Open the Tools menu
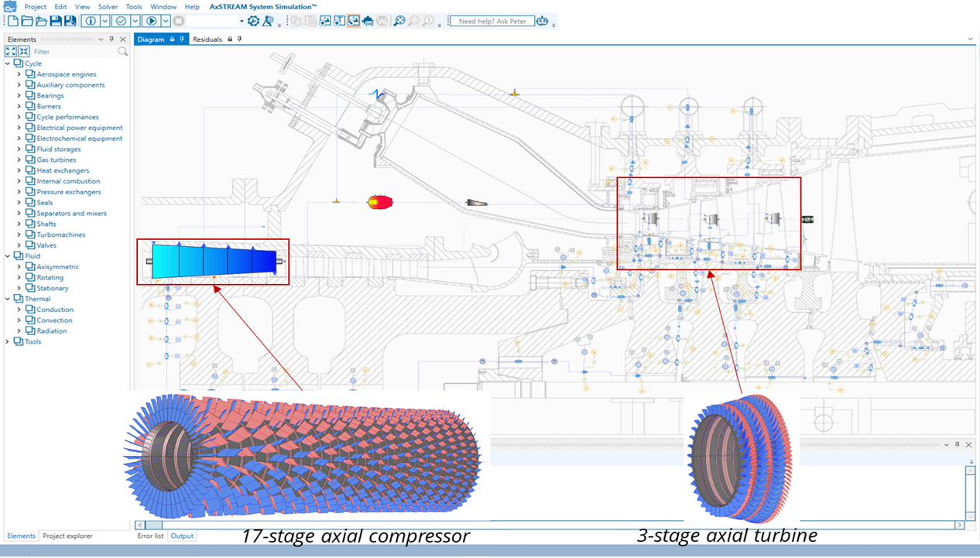 pyautogui.click(x=134, y=6)
